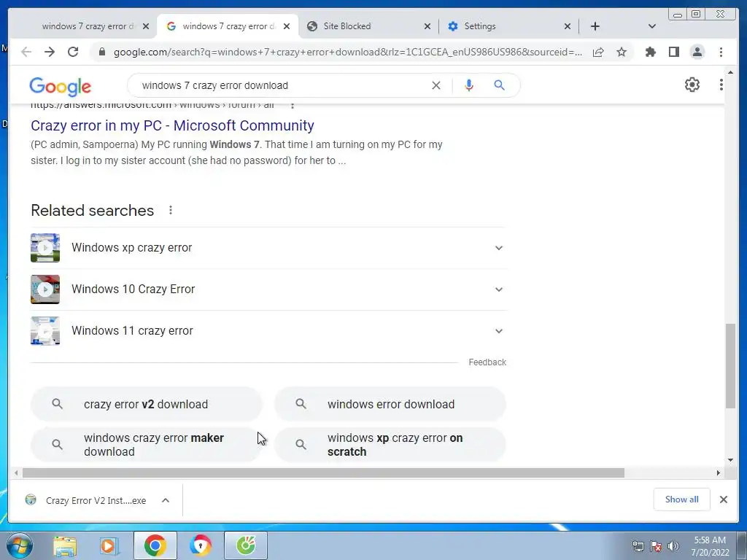Click the Google logo

pyautogui.click(x=60, y=86)
